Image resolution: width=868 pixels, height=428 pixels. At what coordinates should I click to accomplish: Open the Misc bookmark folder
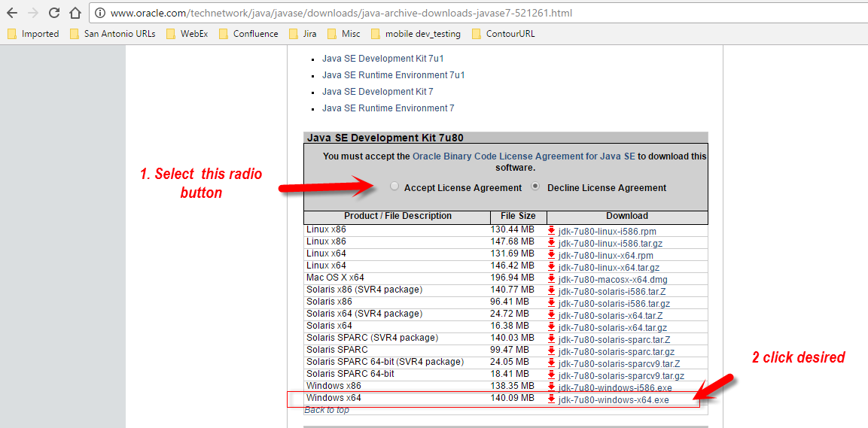click(344, 34)
